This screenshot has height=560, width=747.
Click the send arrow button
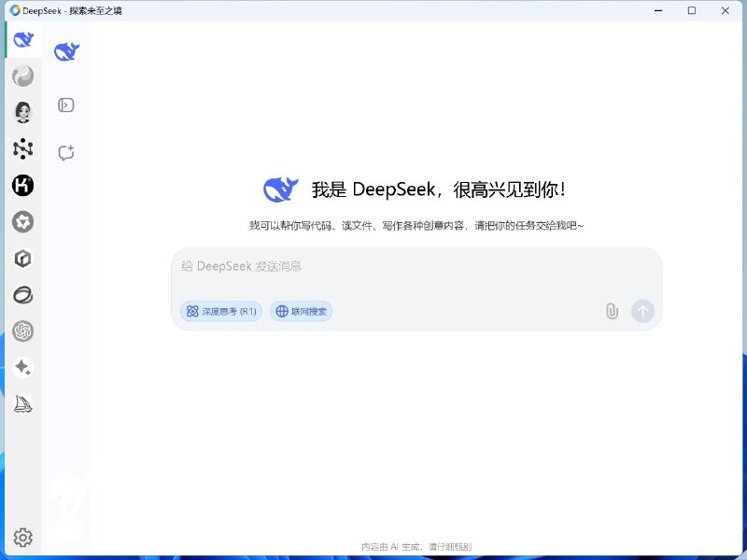[642, 311]
